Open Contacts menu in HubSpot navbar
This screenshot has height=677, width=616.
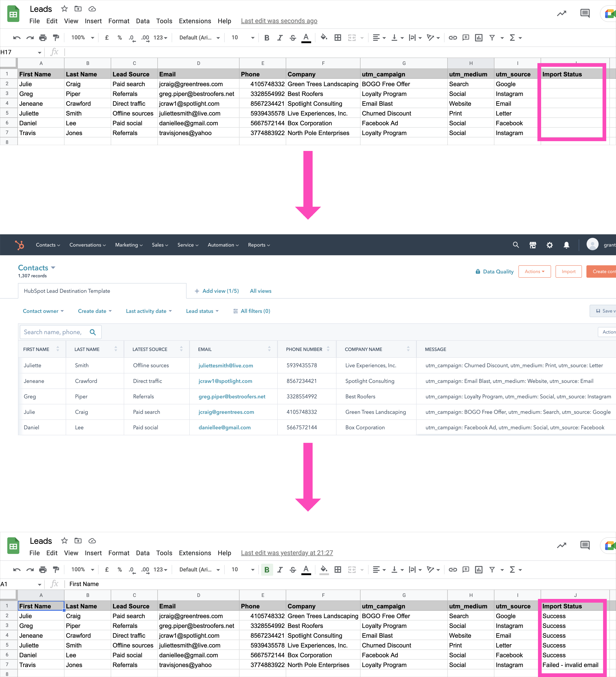(x=48, y=245)
